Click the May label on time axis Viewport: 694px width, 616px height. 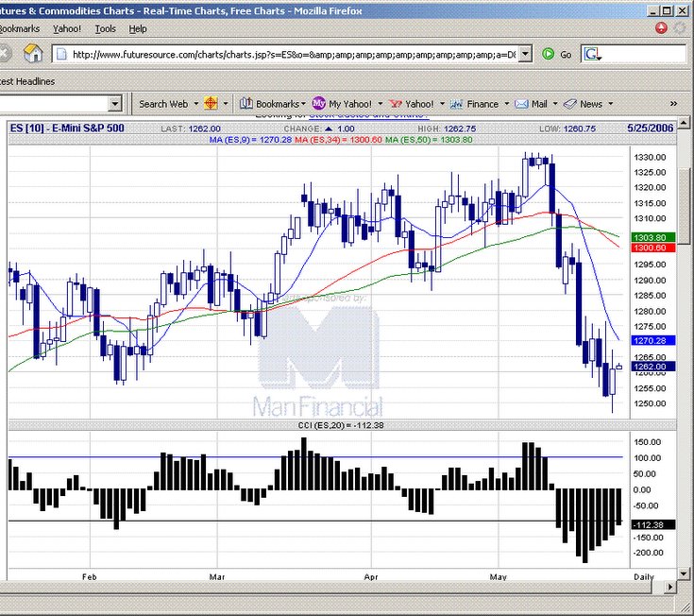point(498,577)
